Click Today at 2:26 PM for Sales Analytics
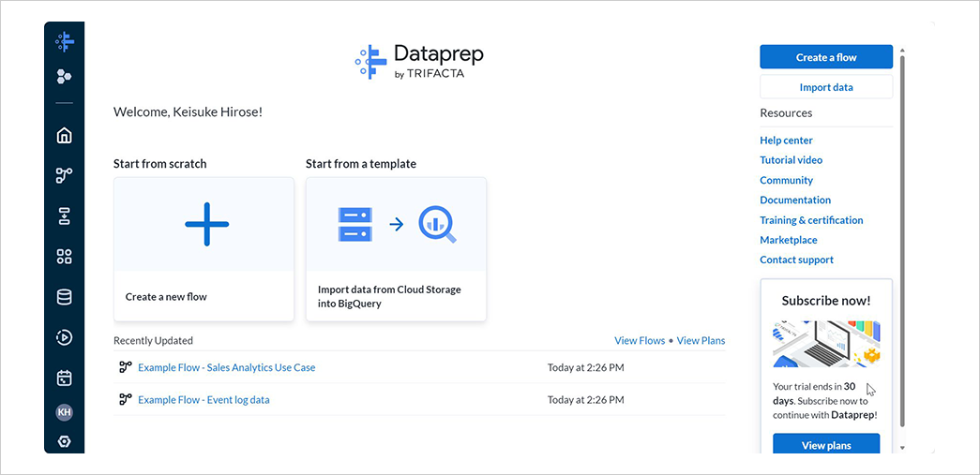 pos(585,367)
